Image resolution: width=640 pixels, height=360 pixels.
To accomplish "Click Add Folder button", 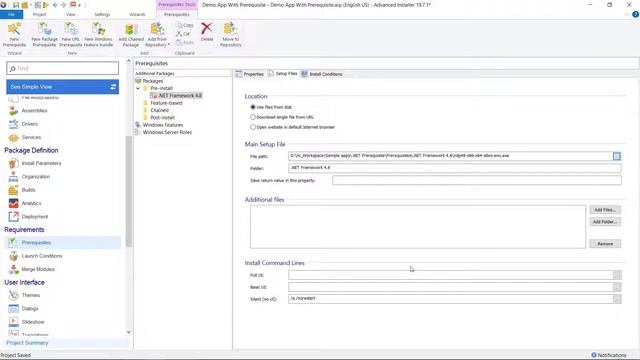I will pyautogui.click(x=605, y=222).
